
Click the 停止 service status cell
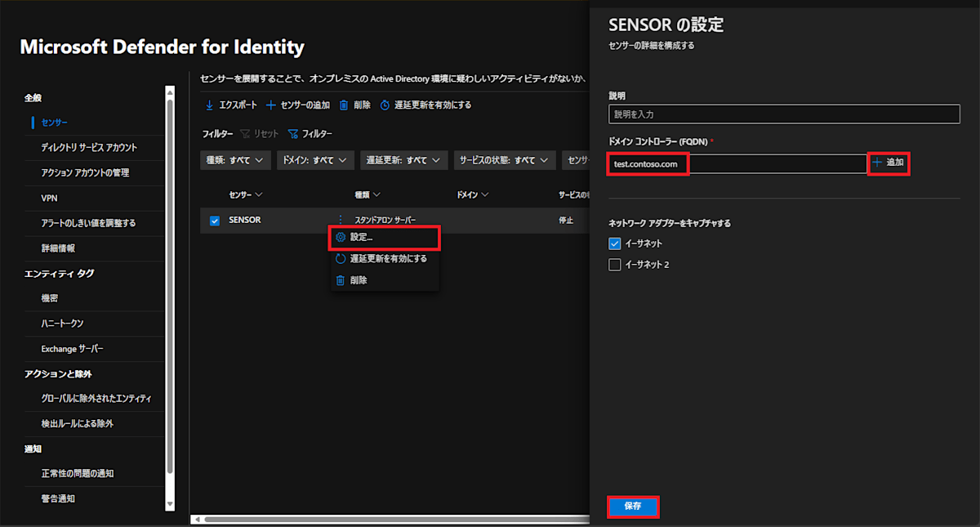566,221
